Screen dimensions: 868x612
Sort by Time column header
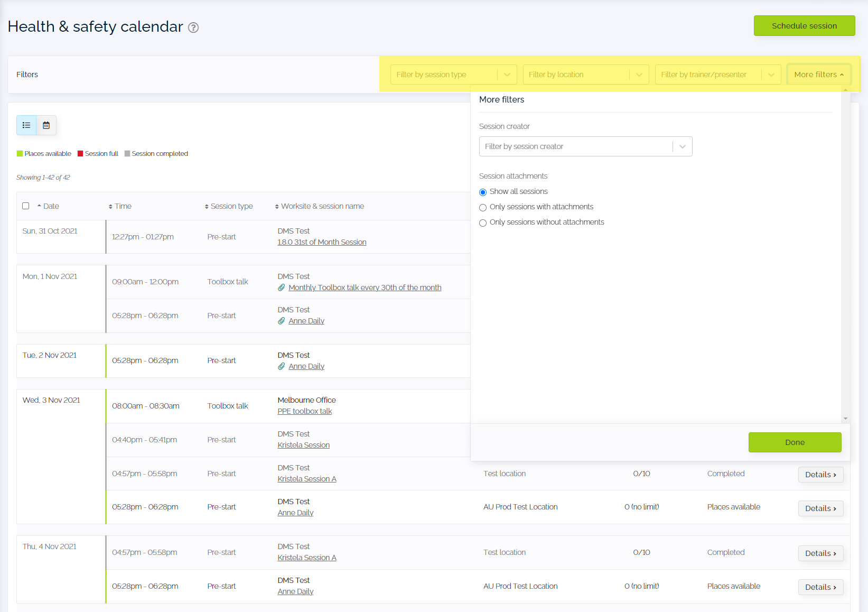click(x=120, y=206)
